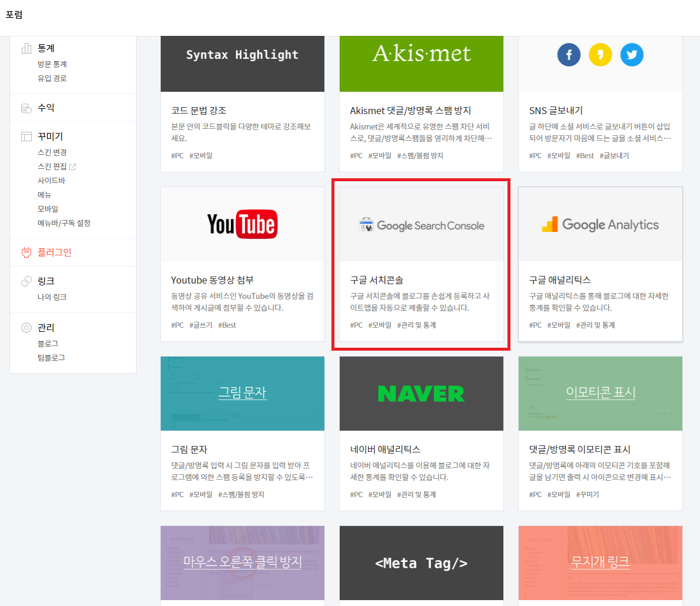Open 스킨 변경 settings
The height and width of the screenshot is (606, 700).
52,152
